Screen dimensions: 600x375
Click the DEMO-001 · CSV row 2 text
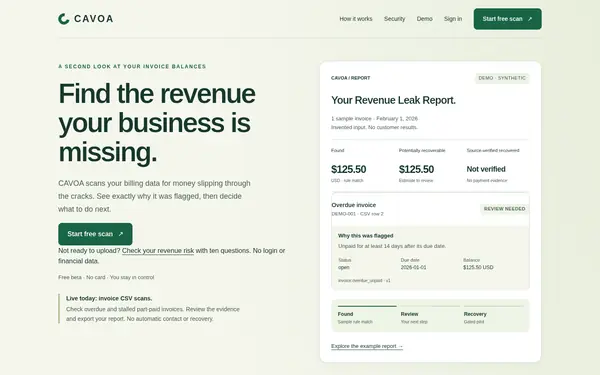(x=357, y=214)
